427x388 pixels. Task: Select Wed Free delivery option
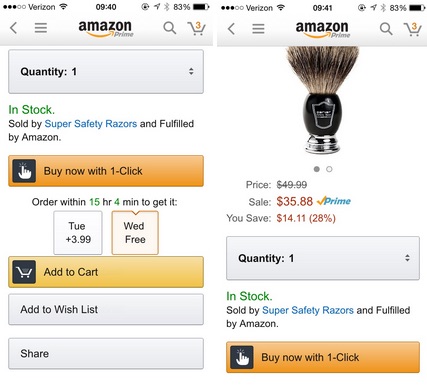(135, 233)
